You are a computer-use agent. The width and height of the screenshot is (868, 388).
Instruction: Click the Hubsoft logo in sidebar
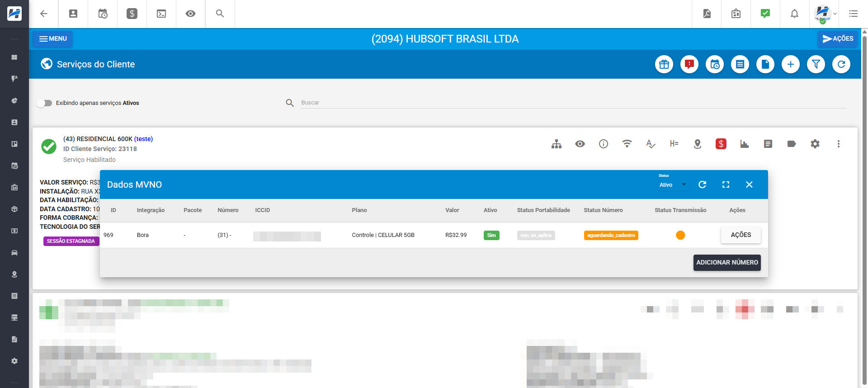point(14,14)
